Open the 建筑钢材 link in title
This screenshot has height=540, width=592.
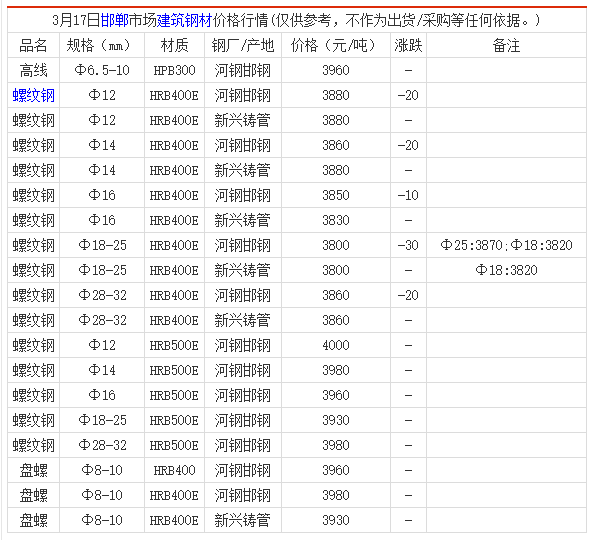coord(184,20)
